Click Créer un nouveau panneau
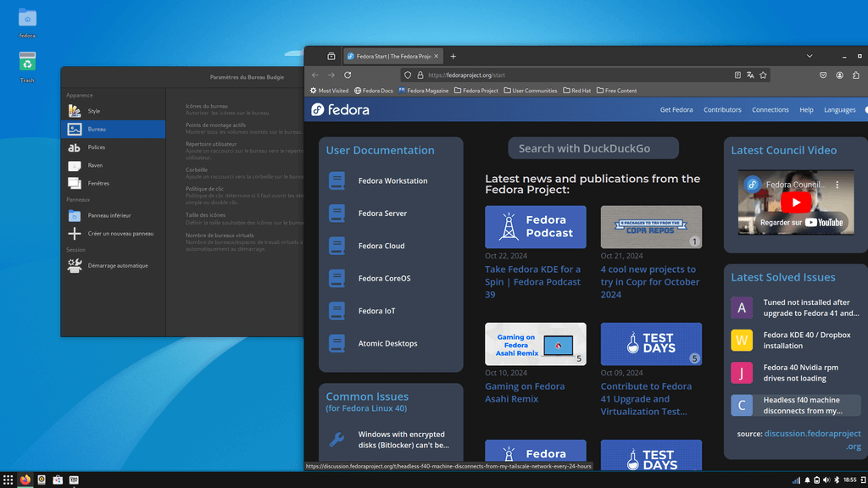This screenshot has height=488, width=868. [x=113, y=234]
